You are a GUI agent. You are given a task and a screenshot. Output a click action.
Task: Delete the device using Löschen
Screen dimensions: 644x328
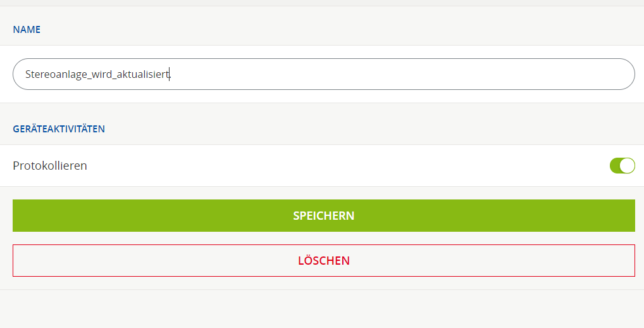pos(323,260)
